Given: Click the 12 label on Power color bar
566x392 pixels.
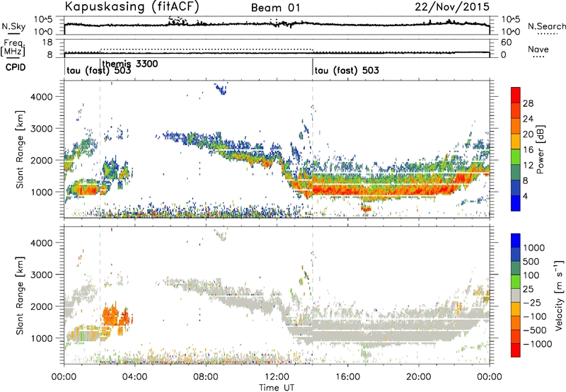Looking at the screenshot, I should click(528, 166).
